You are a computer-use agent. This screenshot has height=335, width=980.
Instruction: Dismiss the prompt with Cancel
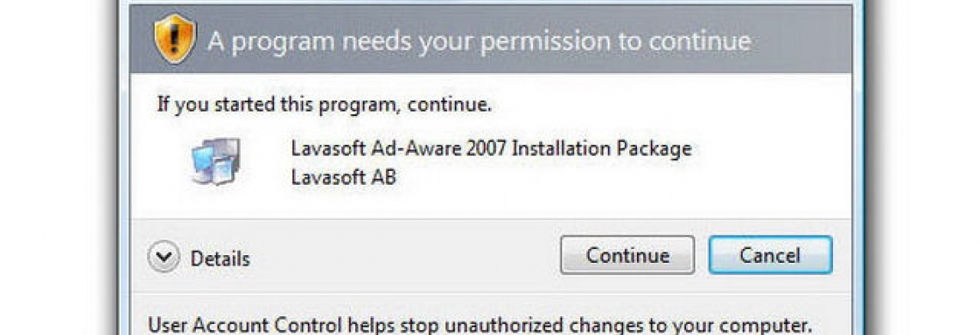tap(770, 255)
